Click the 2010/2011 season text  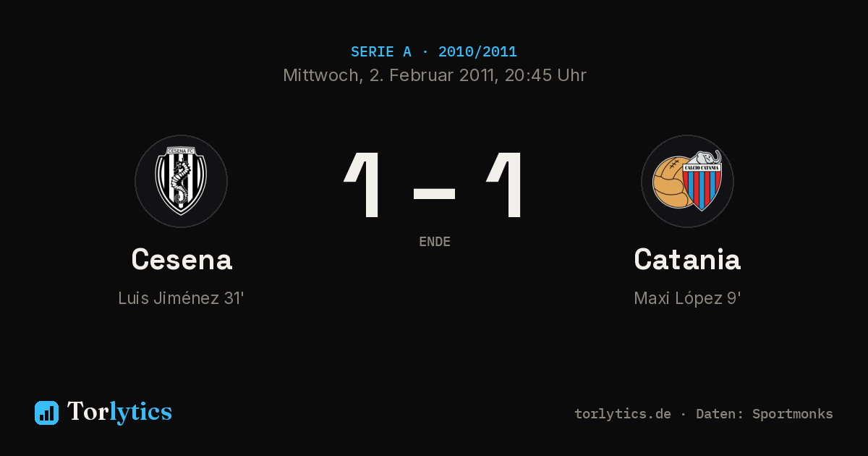coord(477,52)
